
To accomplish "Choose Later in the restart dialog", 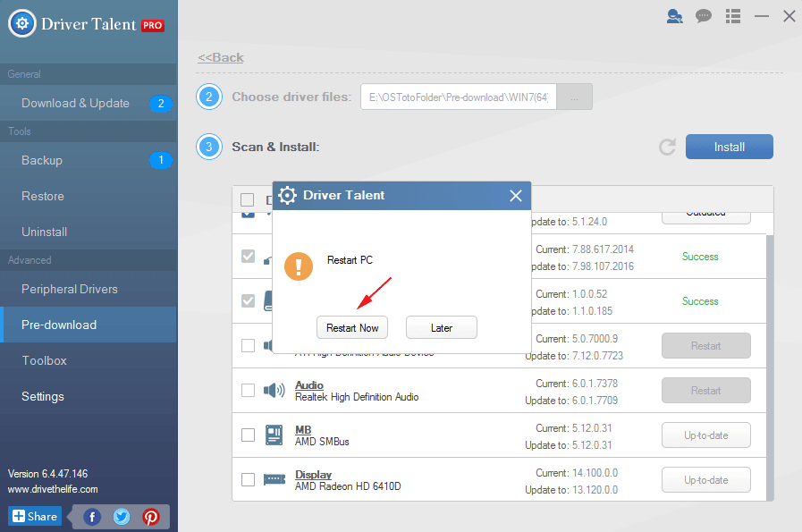I will click(442, 327).
